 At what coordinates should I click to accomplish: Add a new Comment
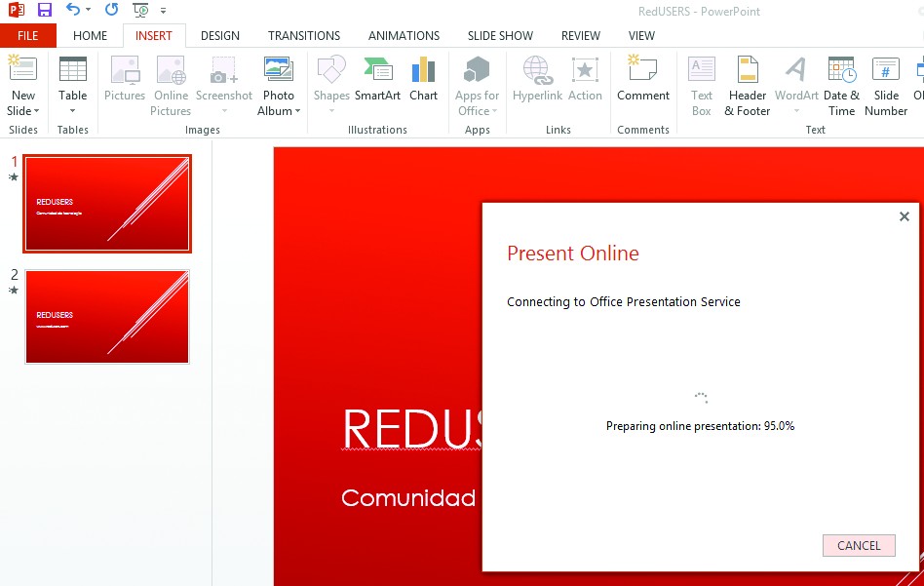643,78
